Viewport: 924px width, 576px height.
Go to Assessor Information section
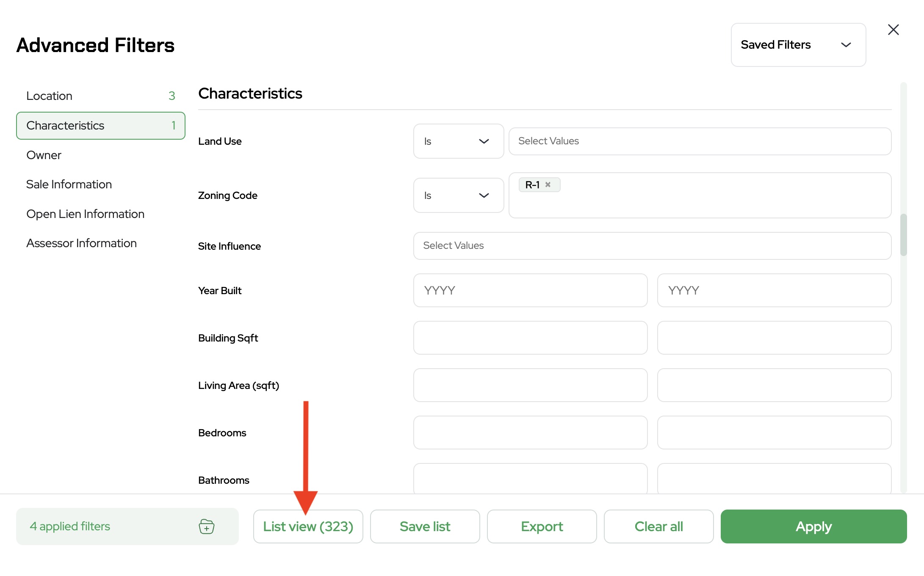click(x=82, y=243)
